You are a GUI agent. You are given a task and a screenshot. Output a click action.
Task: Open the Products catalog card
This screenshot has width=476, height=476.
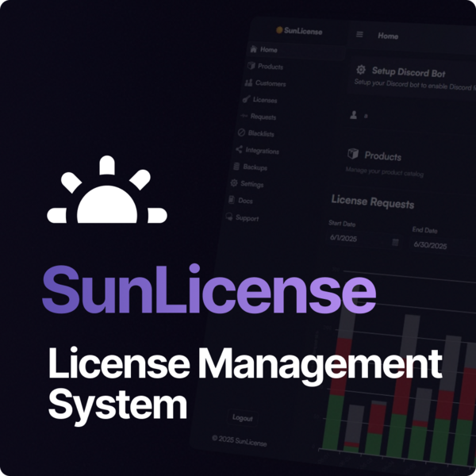pyautogui.click(x=407, y=163)
